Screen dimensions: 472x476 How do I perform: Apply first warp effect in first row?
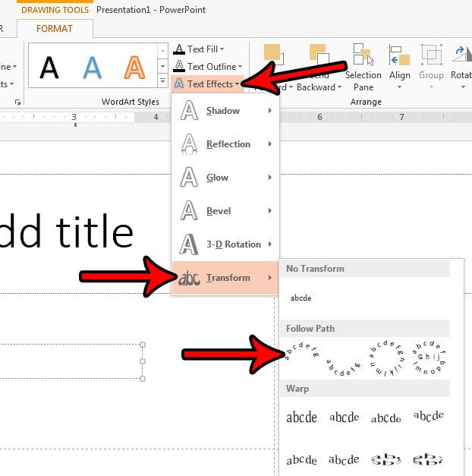pos(302,418)
